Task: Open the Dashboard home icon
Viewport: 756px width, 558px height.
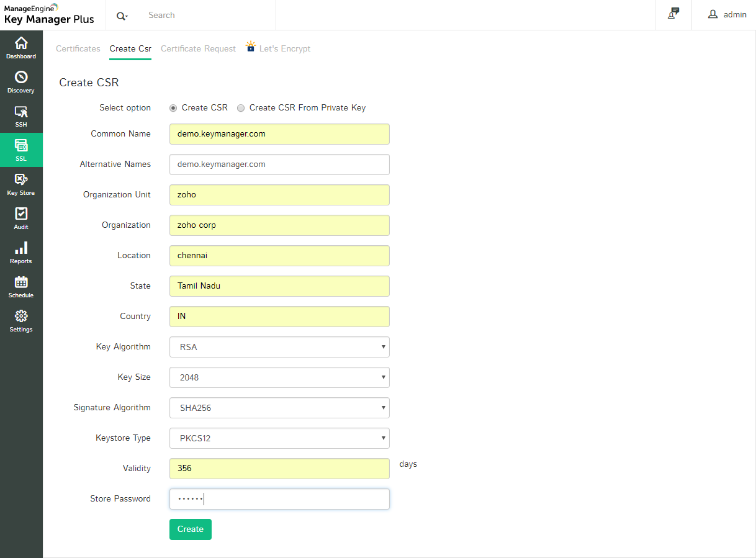Action: click(21, 44)
